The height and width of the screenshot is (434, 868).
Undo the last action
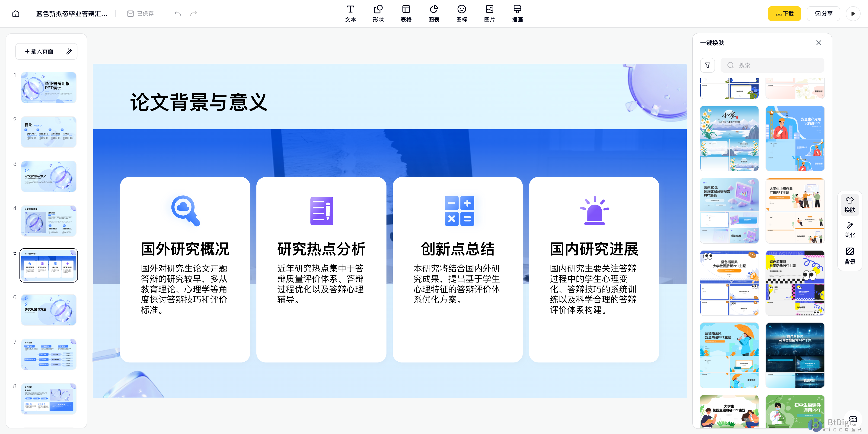click(178, 13)
